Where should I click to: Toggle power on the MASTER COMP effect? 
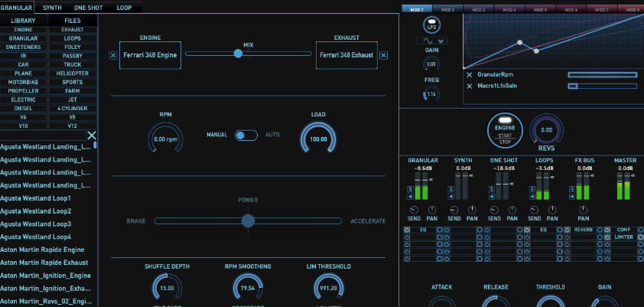[607, 230]
